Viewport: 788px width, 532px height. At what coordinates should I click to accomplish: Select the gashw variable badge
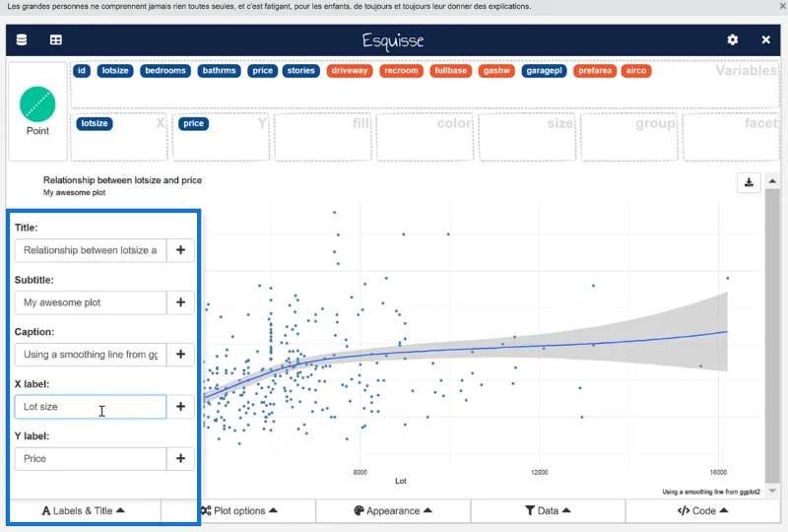pyautogui.click(x=496, y=71)
